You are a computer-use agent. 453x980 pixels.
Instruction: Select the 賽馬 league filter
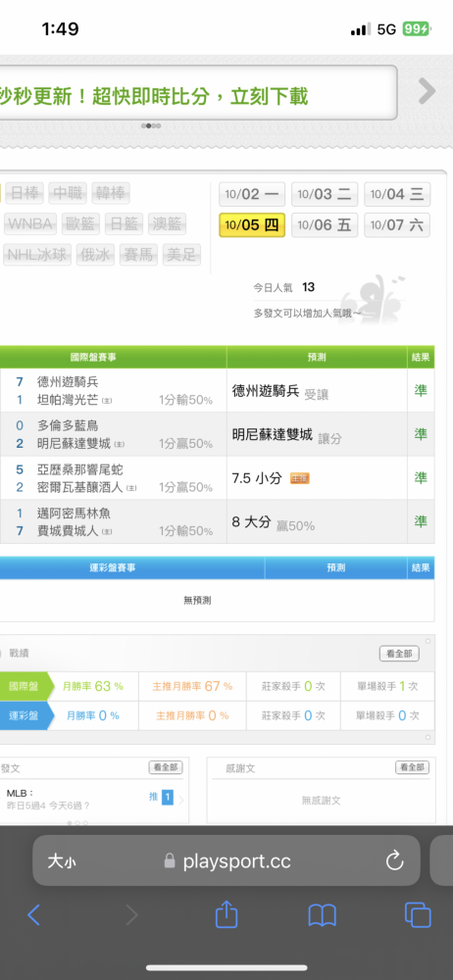coord(139,255)
